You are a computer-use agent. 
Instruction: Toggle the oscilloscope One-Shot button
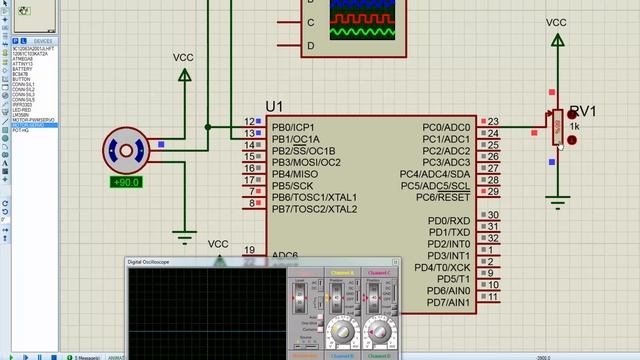pos(320,323)
